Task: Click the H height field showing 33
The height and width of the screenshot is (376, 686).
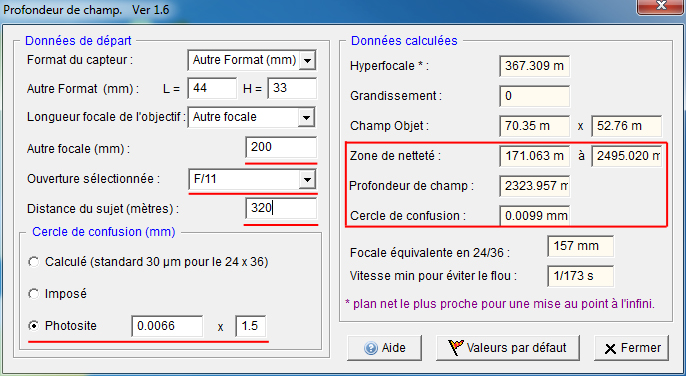Action: [x=292, y=88]
